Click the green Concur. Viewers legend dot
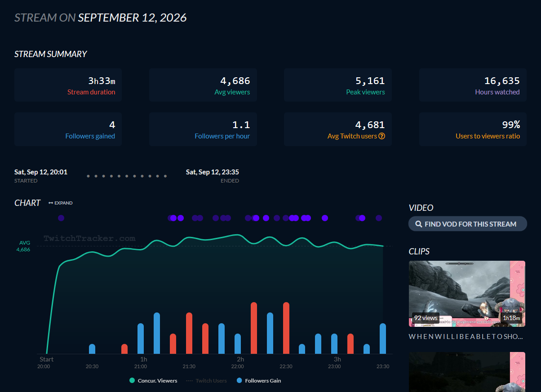 (132, 381)
